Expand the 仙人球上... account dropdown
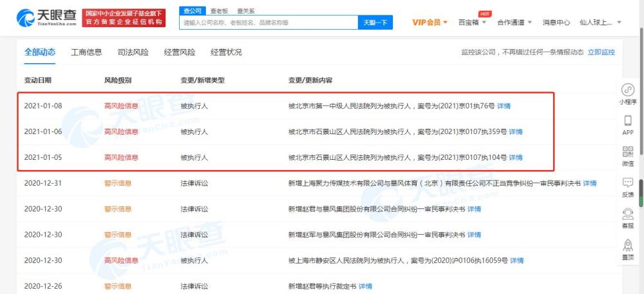This screenshot has width=644, height=294. point(600,22)
